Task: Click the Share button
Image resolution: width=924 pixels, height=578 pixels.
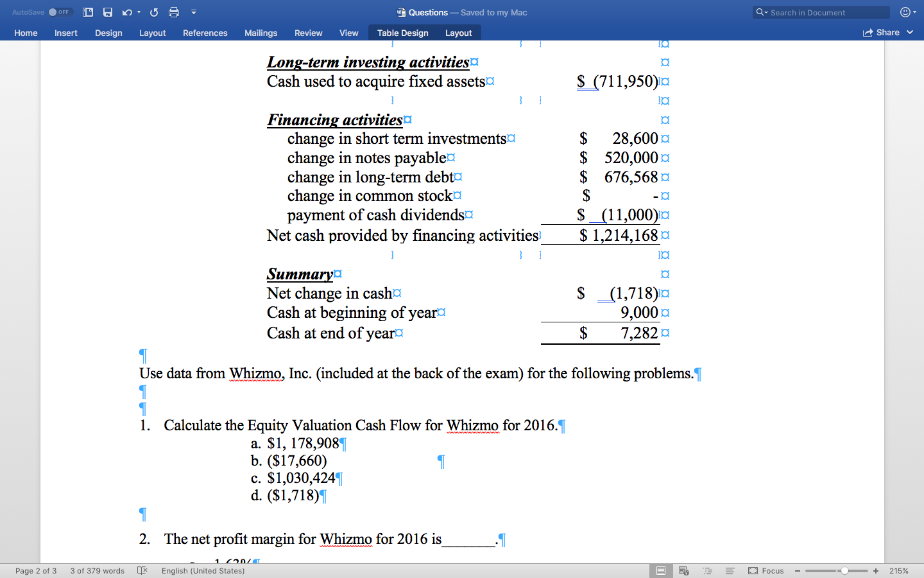Action: point(882,32)
